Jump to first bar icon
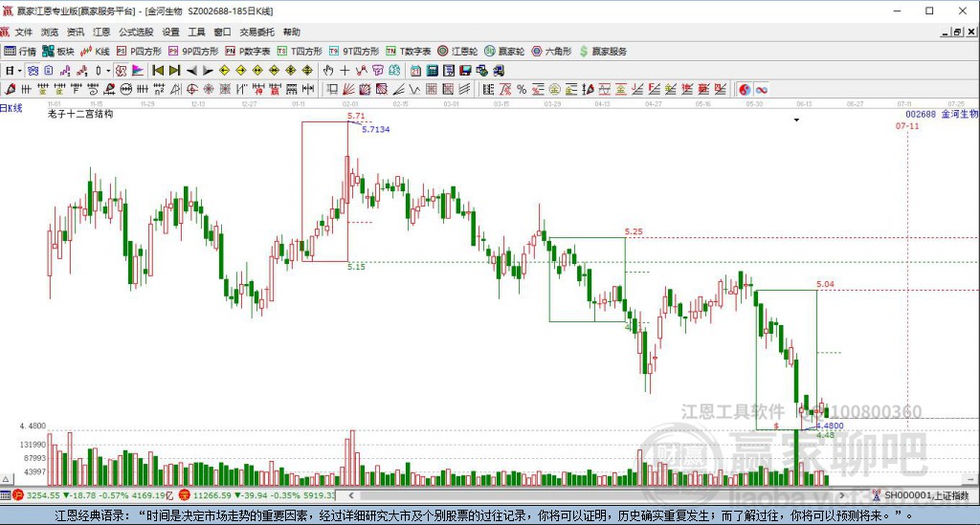The height and width of the screenshot is (525, 980). [158, 71]
